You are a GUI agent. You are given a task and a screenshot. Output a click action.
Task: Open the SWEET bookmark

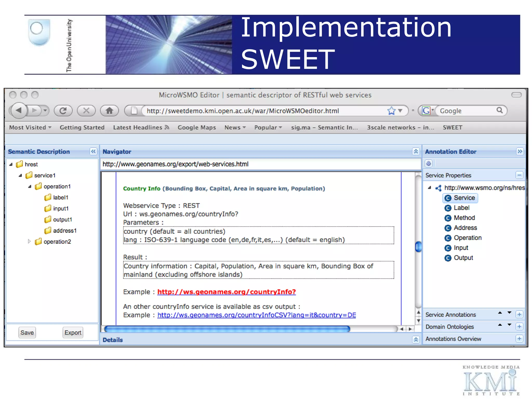pos(453,128)
